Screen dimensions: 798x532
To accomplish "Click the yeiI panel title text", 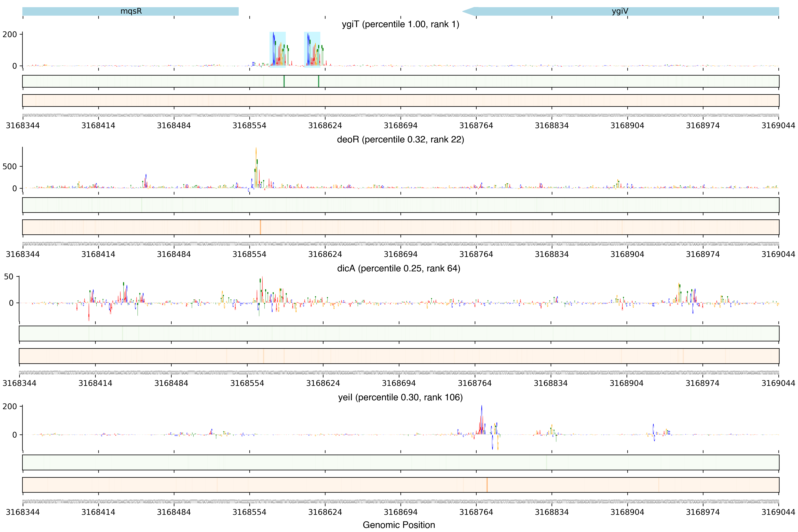I will click(x=400, y=397).
